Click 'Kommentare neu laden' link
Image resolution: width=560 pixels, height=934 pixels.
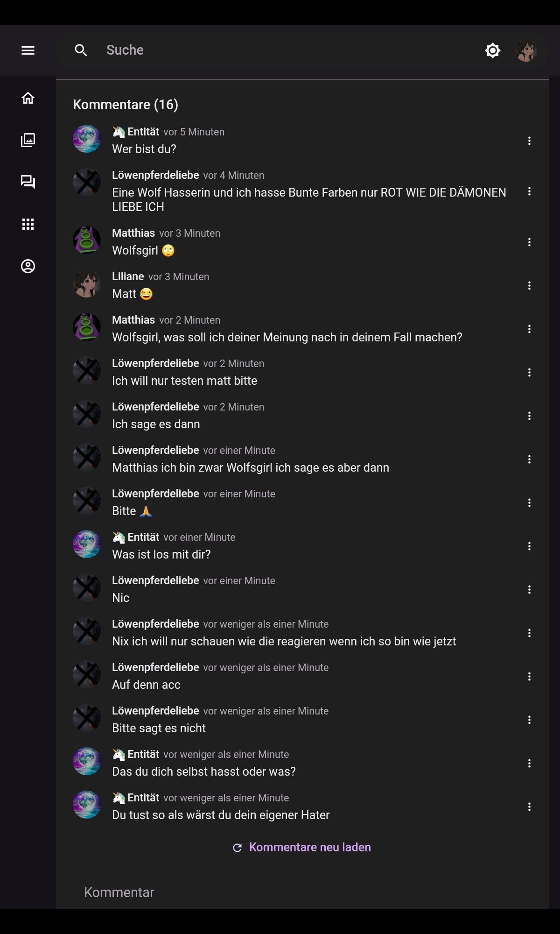click(310, 847)
